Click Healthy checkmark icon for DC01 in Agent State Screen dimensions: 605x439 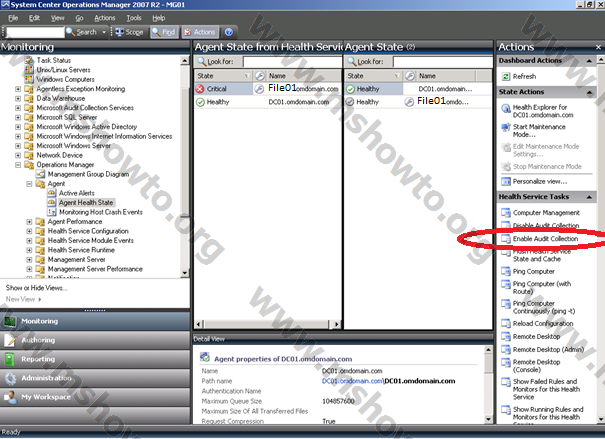tap(350, 89)
